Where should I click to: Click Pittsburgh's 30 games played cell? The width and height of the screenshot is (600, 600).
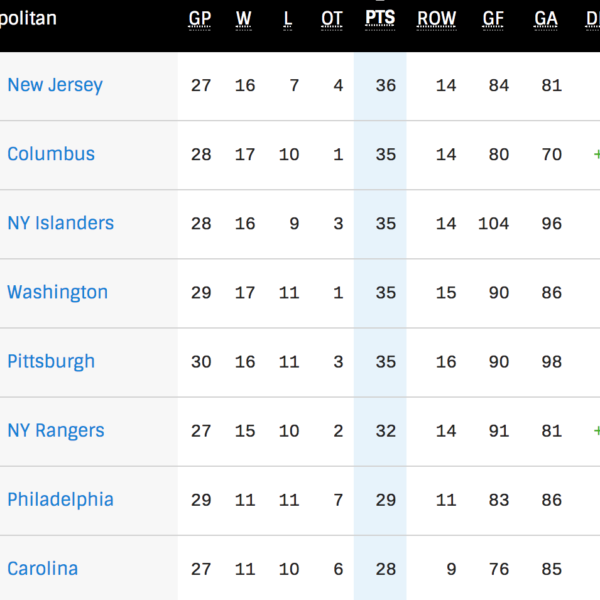(x=201, y=361)
